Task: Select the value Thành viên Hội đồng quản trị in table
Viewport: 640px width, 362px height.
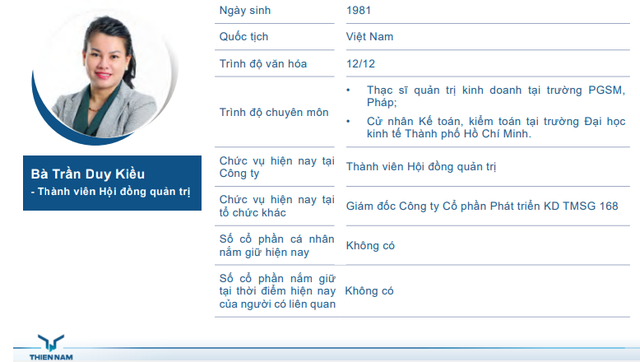Action: point(421,167)
